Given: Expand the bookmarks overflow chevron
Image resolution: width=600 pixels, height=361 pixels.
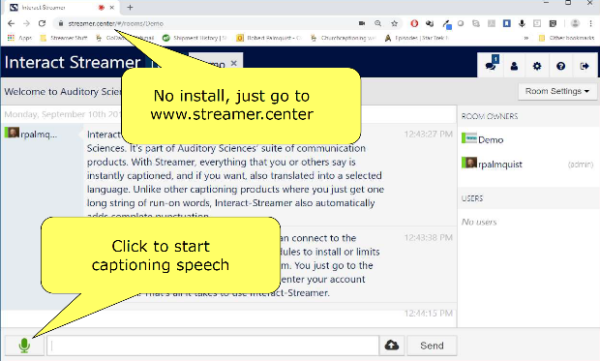Looking at the screenshot, I should (526, 38).
